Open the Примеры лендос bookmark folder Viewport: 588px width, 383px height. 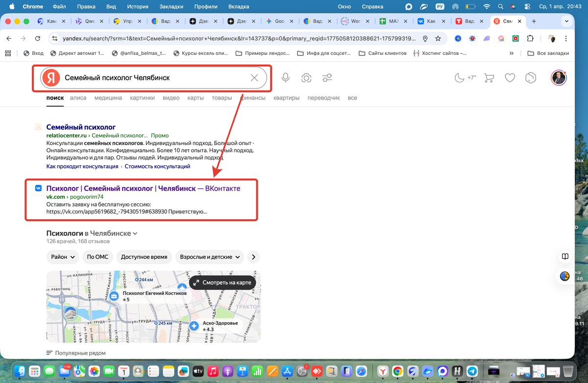pos(263,53)
